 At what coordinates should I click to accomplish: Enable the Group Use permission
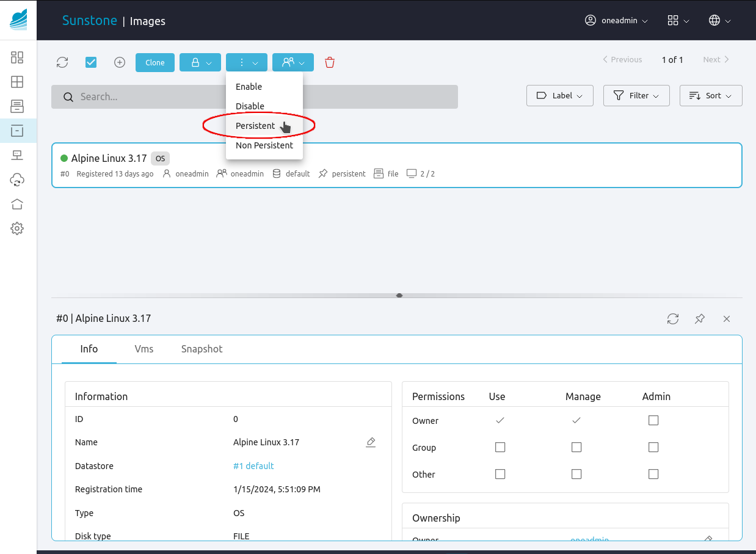(x=500, y=447)
